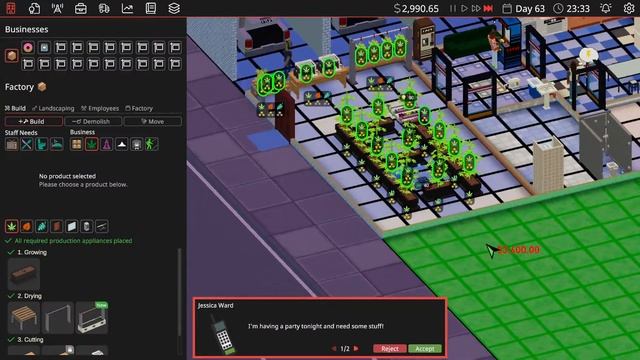Choose the crossed utensils staff need
640x360 pixels.
click(x=27, y=144)
